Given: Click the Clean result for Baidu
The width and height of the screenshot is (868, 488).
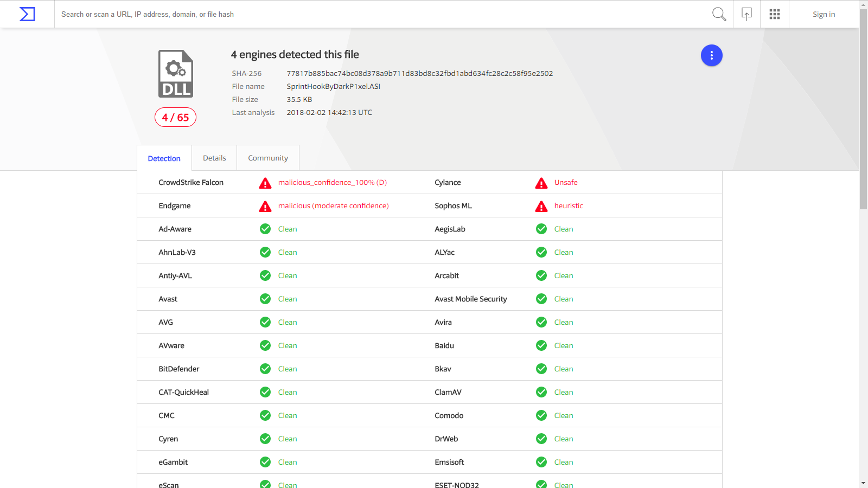Looking at the screenshot, I should pos(564,345).
